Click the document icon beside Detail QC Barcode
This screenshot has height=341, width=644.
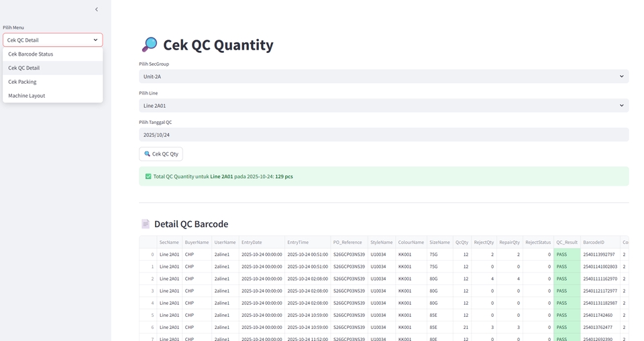(x=145, y=224)
